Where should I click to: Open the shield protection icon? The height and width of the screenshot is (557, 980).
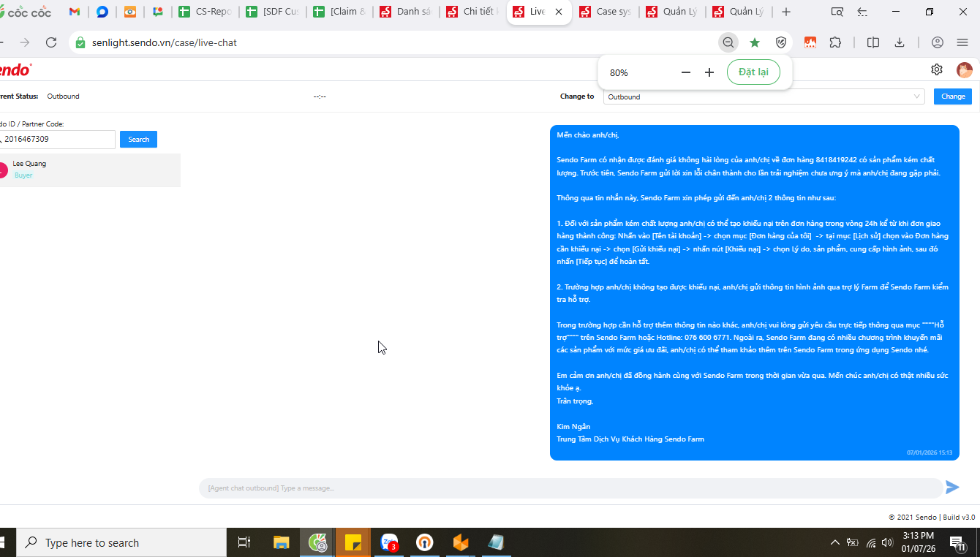click(781, 42)
